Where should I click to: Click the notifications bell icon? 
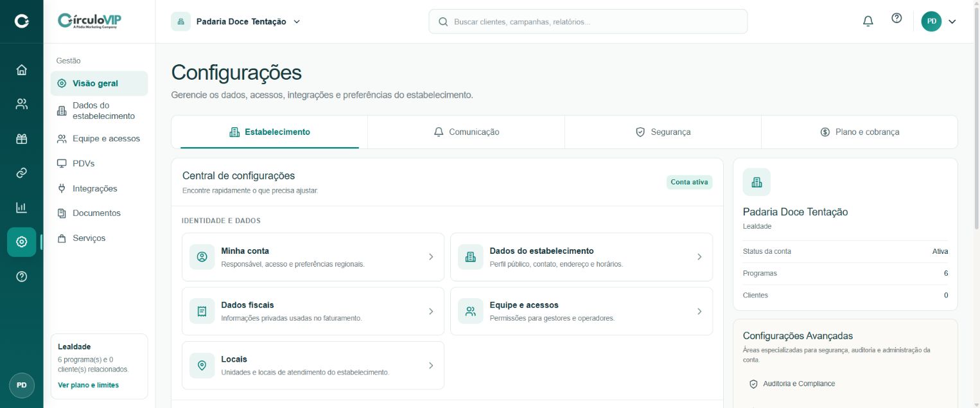(x=868, y=21)
